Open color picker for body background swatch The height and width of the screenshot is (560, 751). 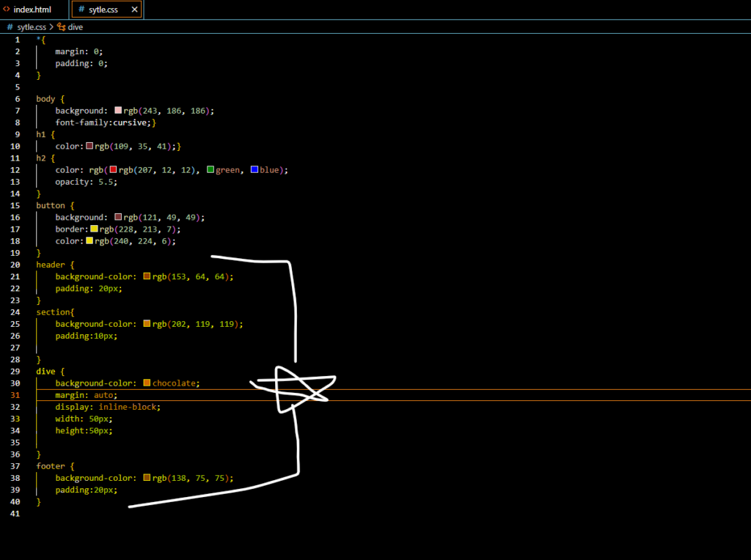[118, 111]
